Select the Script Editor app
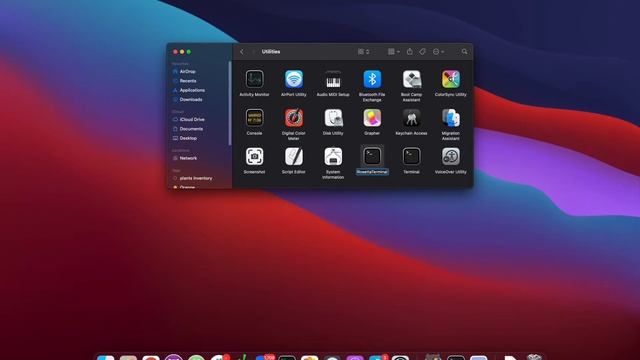This screenshot has height=360, width=640. pos(293,157)
